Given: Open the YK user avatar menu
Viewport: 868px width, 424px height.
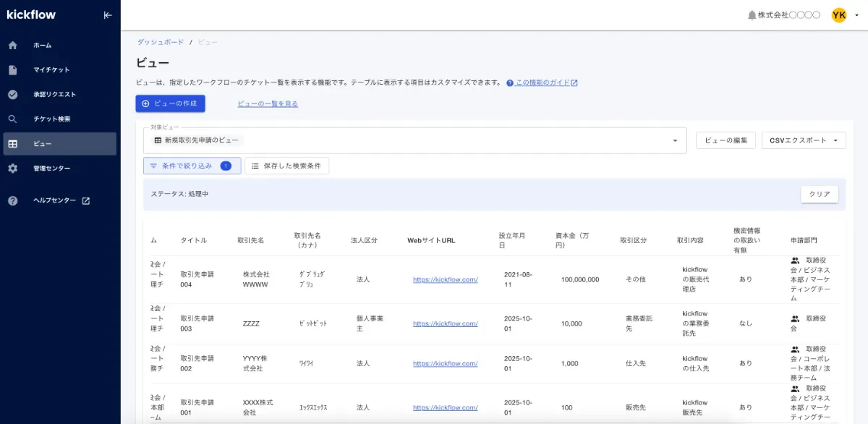Looking at the screenshot, I should pos(839,15).
